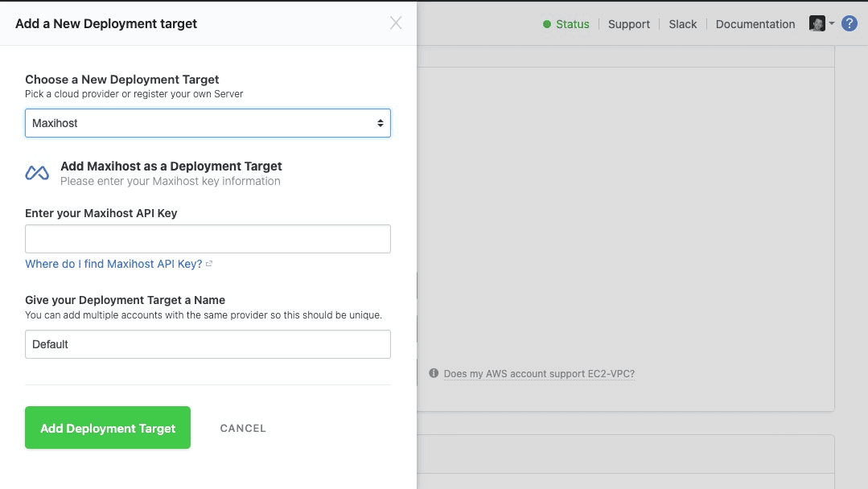Click the 'Enter your Maxihost API Key' label
The width and height of the screenshot is (868, 489).
click(x=101, y=213)
